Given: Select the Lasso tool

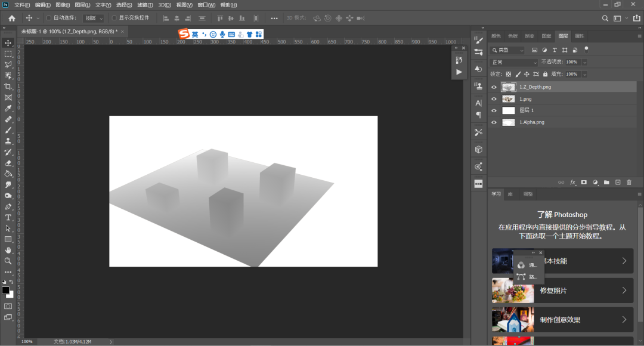Looking at the screenshot, I should pos(8,64).
